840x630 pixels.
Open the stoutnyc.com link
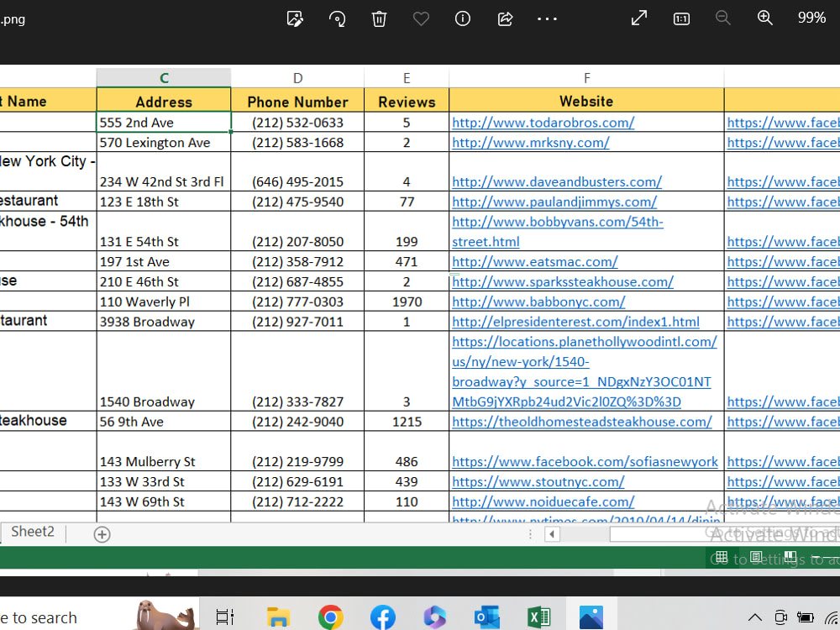tap(538, 481)
